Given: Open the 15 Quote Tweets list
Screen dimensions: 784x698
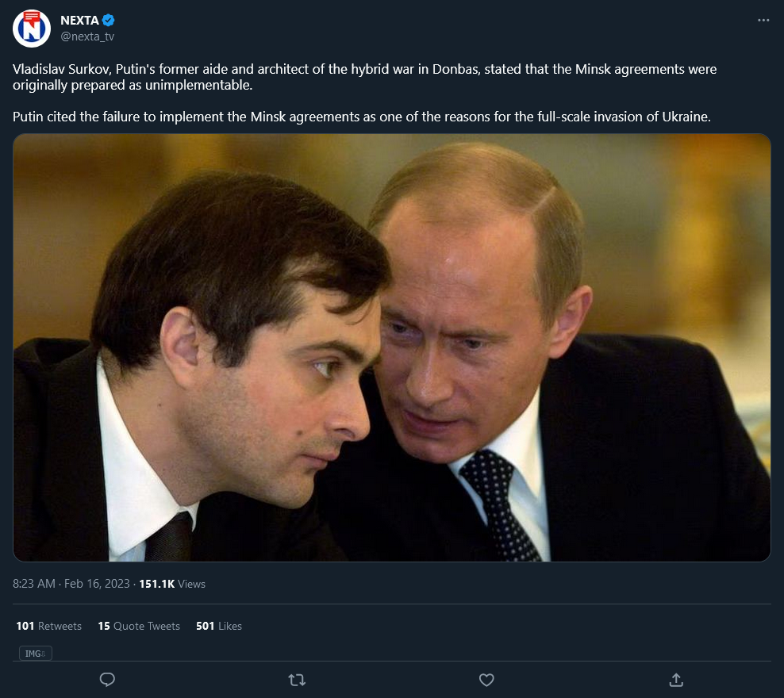Looking at the screenshot, I should (139, 626).
